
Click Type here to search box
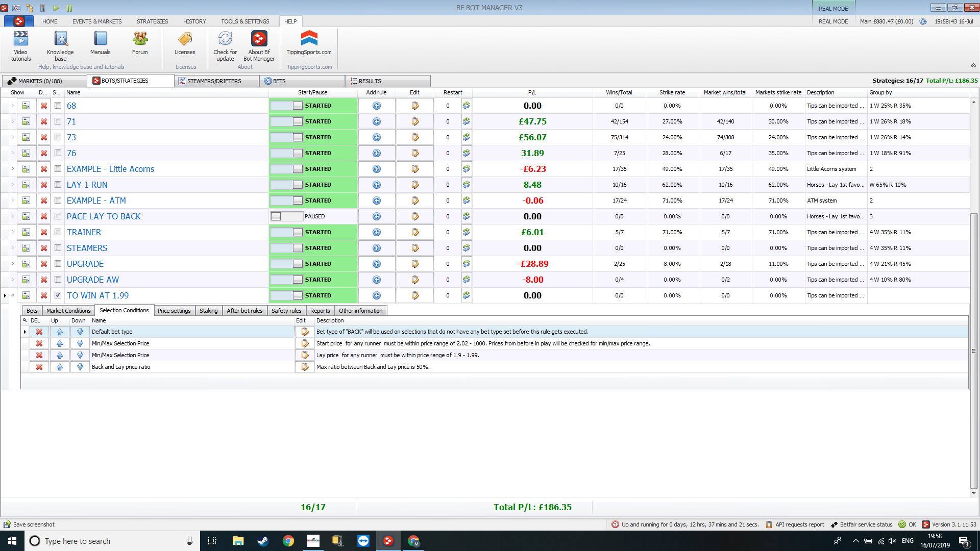[112, 541]
